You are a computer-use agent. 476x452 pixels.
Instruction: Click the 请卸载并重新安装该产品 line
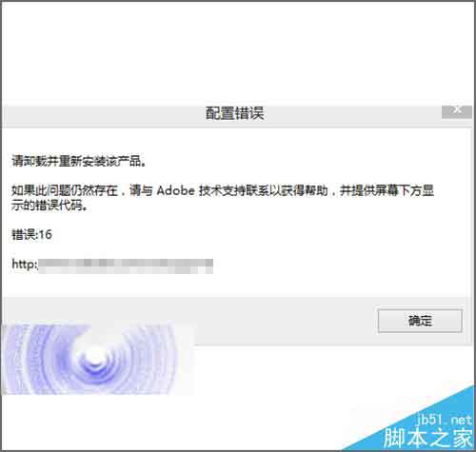pos(79,161)
